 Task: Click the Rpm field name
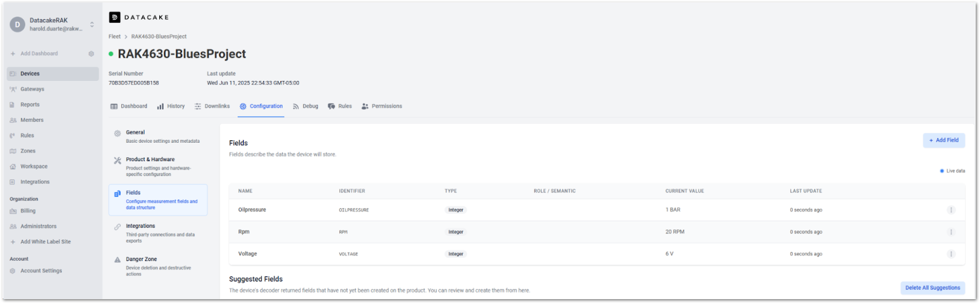pos(244,232)
